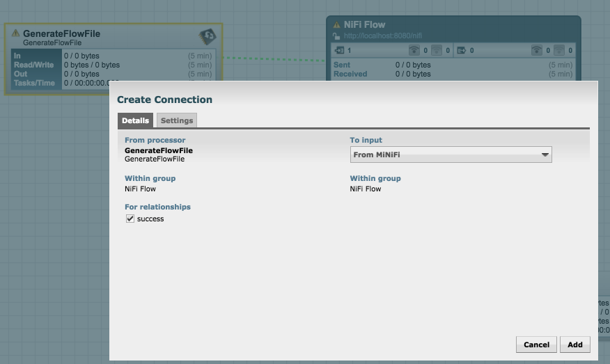Click the dimmed not-transmitting icon for output ports

[x=559, y=50]
